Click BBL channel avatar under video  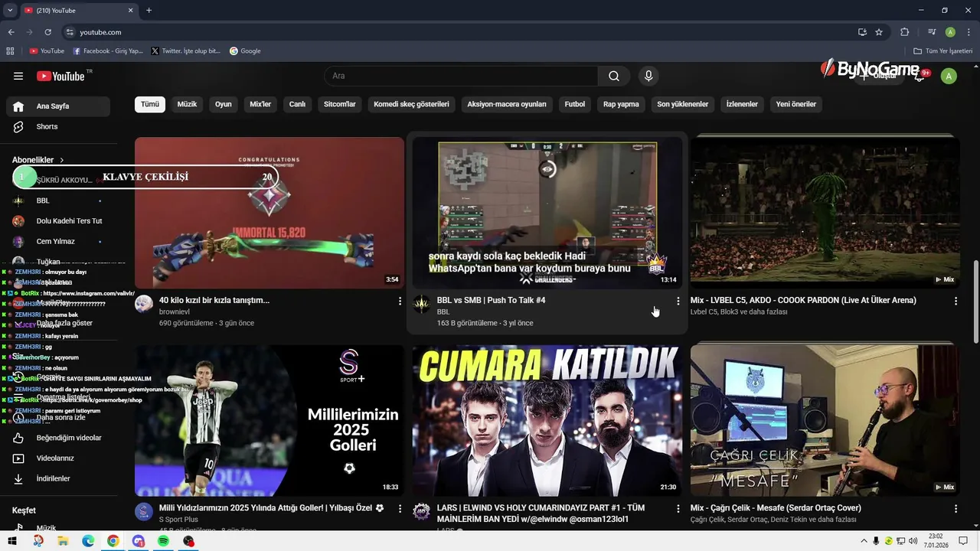click(x=422, y=305)
